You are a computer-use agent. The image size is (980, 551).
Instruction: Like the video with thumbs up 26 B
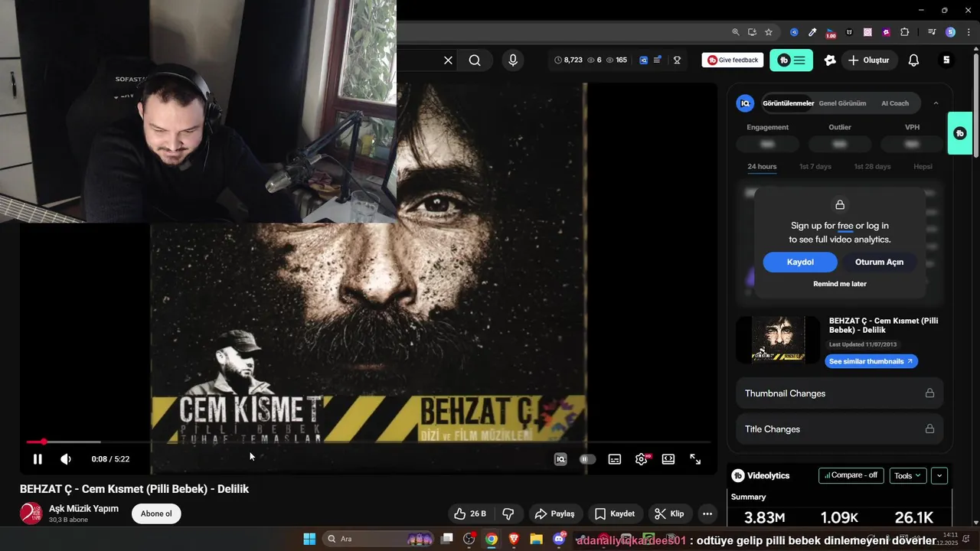click(x=470, y=514)
